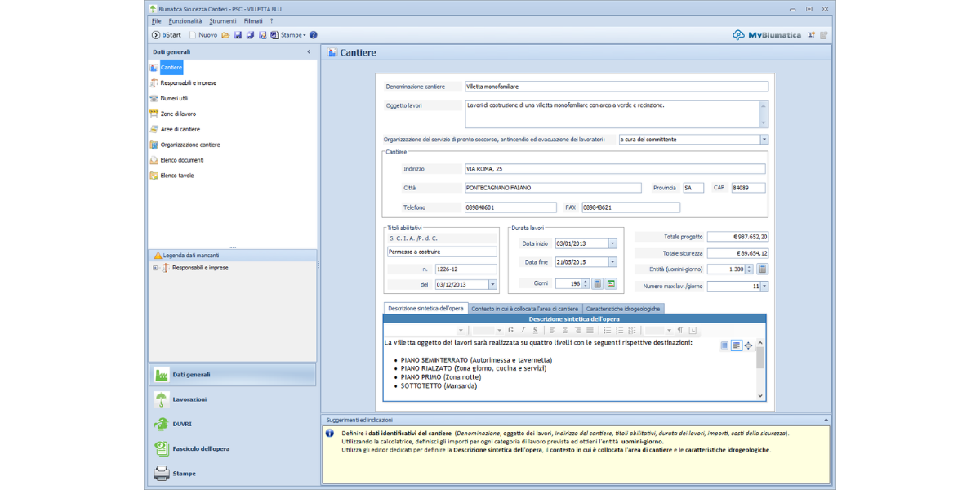This screenshot has height=490, width=980.
Task: Expand Responsabili e imprese tree node
Action: (155, 268)
